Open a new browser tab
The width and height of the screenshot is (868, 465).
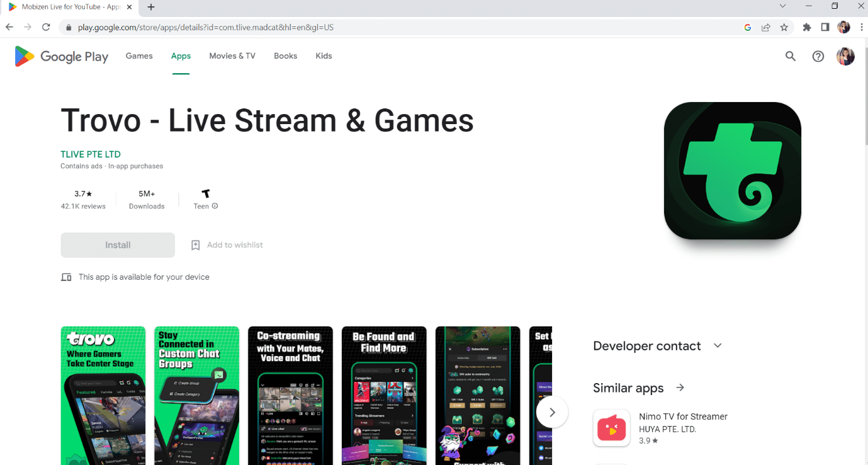[151, 7]
